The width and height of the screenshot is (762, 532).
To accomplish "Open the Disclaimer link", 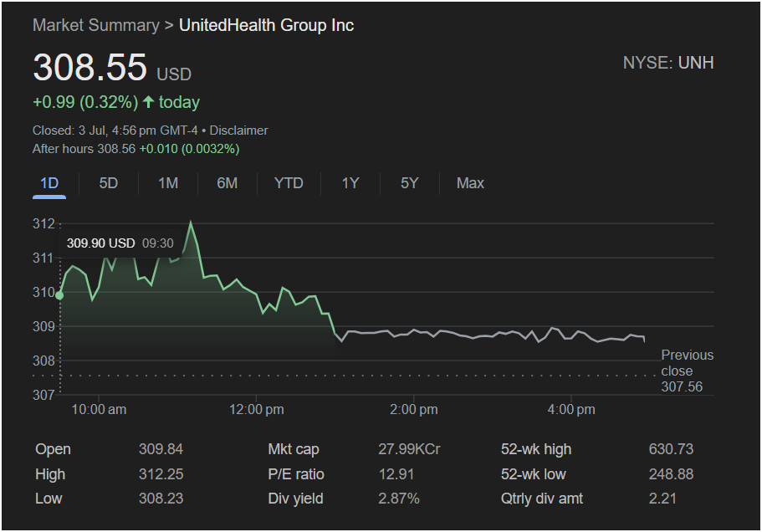I will [238, 130].
